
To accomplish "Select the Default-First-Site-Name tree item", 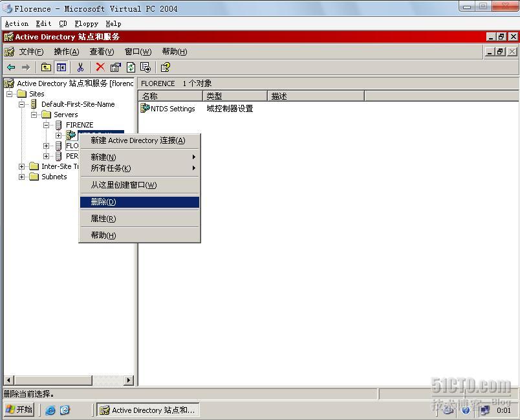I will tap(78, 104).
